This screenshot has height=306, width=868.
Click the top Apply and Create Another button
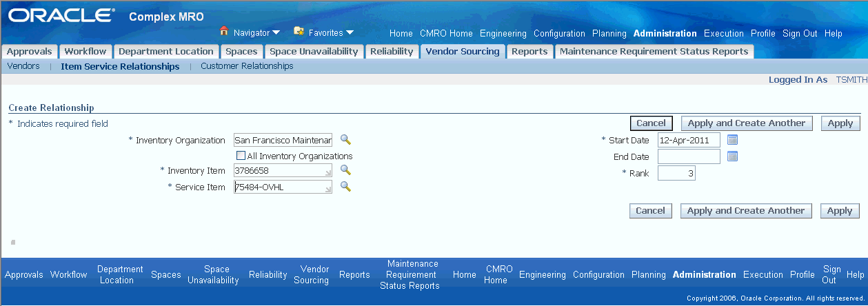[x=747, y=123]
